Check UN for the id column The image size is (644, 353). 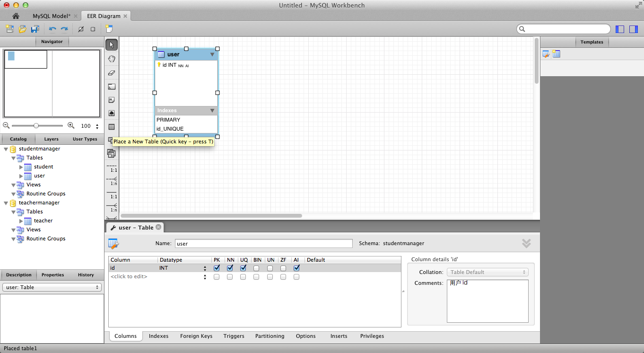point(270,268)
